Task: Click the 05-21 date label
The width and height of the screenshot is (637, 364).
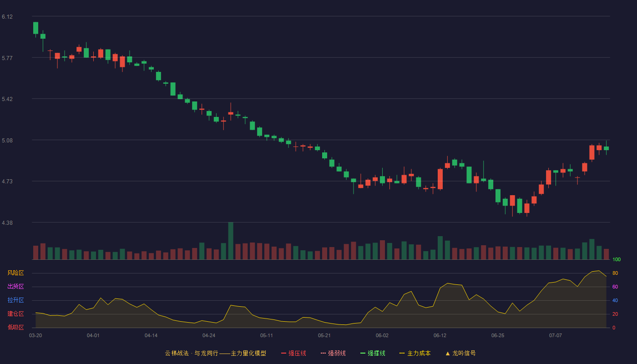Action: click(324, 335)
